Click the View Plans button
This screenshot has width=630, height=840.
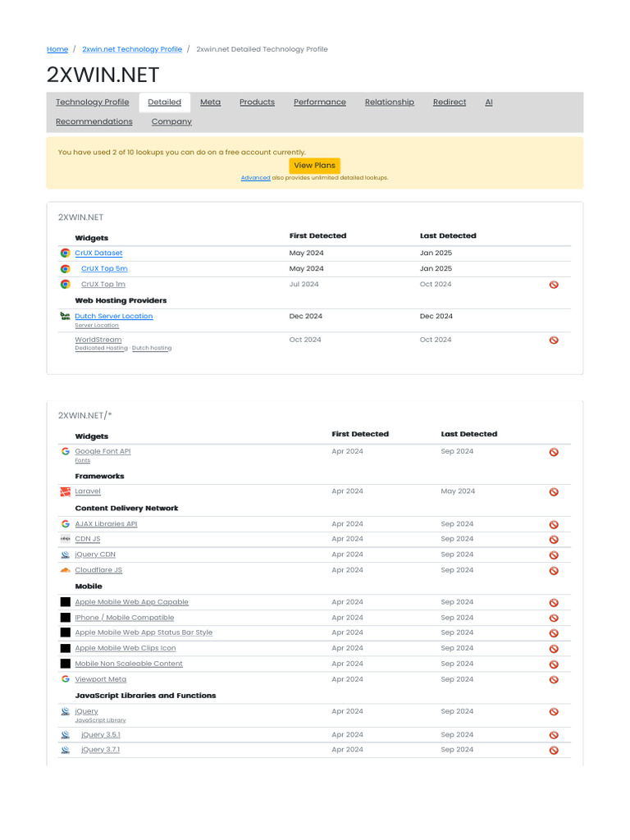pyautogui.click(x=314, y=166)
